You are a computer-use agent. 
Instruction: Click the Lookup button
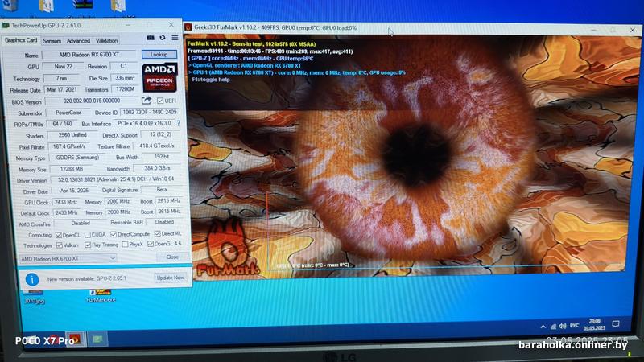tap(159, 54)
